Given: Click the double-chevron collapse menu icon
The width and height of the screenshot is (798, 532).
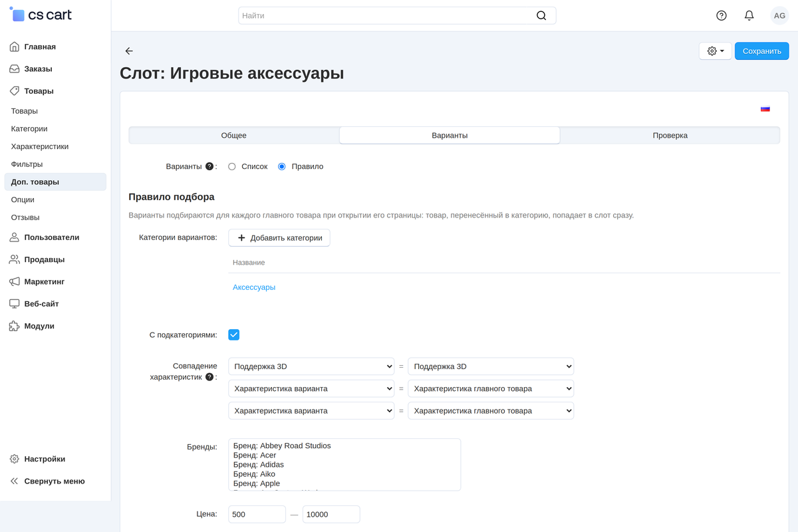Looking at the screenshot, I should tap(14, 481).
